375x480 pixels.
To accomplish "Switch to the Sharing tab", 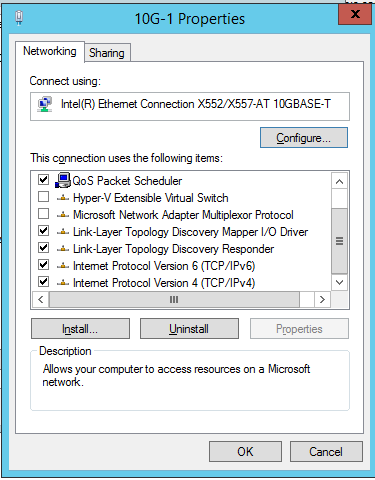I will [x=107, y=53].
